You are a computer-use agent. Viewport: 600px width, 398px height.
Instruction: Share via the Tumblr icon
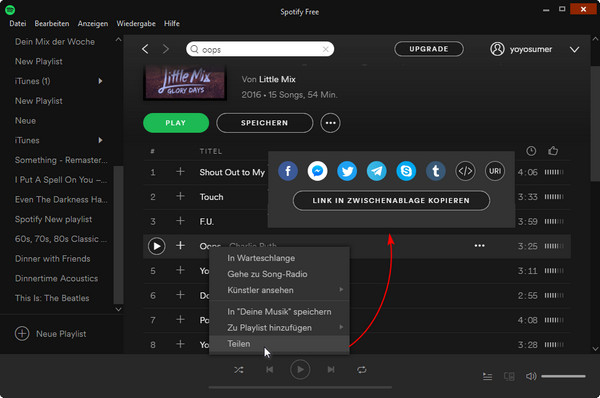[435, 171]
